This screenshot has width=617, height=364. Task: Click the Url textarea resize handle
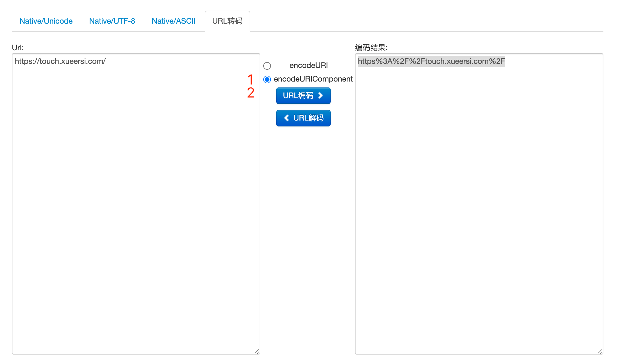(257, 351)
